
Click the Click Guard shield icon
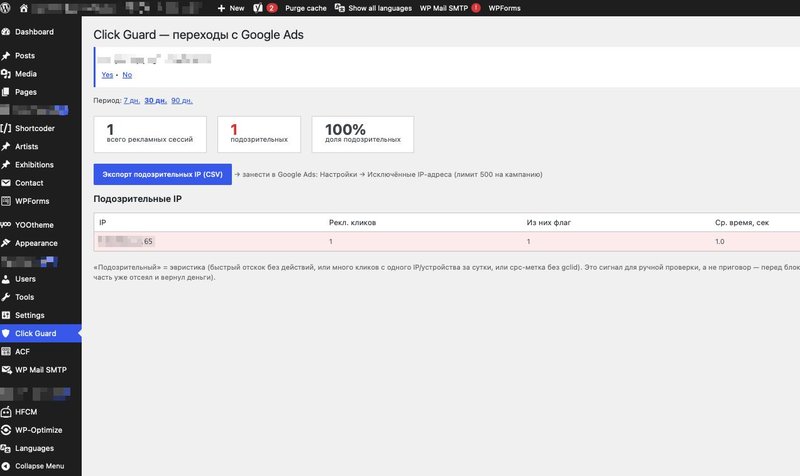pos(6,334)
